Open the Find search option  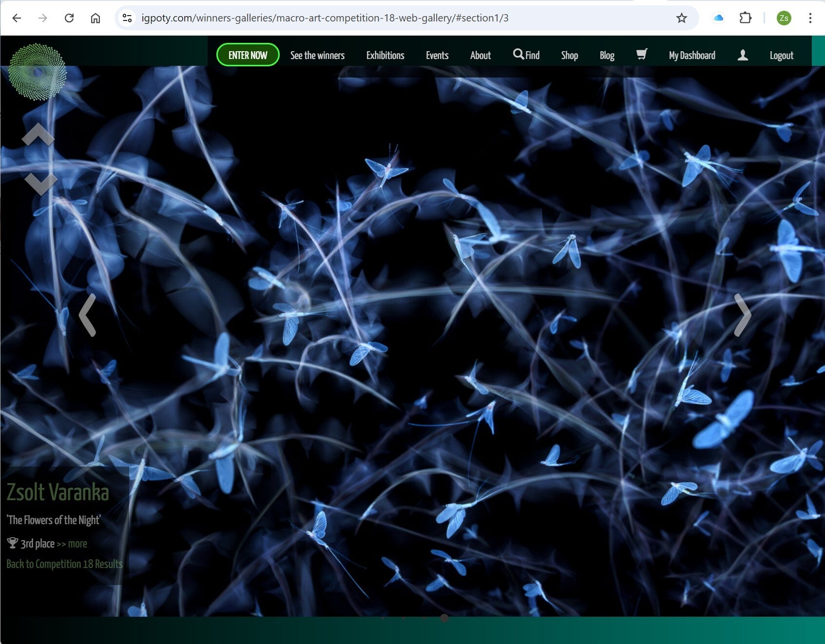pyautogui.click(x=526, y=55)
